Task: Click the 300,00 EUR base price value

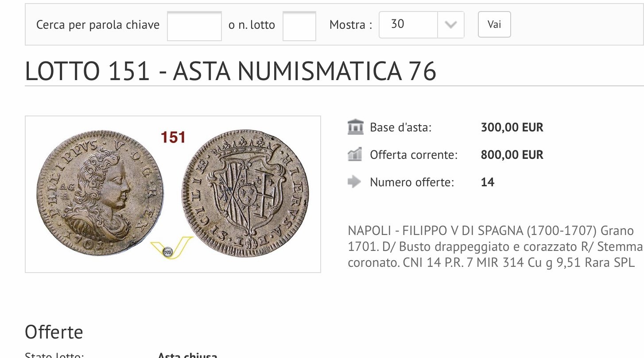Action: click(512, 127)
